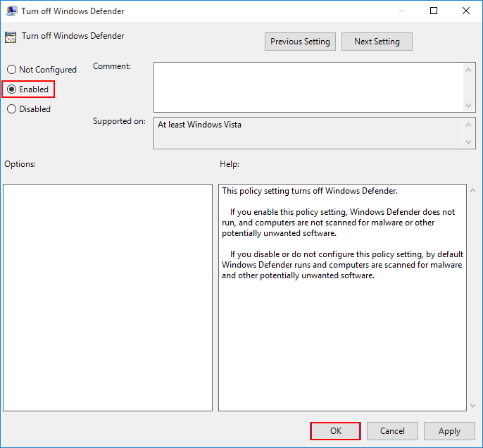The height and width of the screenshot is (448, 483).
Task: Maximize the dialog window
Action: coord(434,11)
